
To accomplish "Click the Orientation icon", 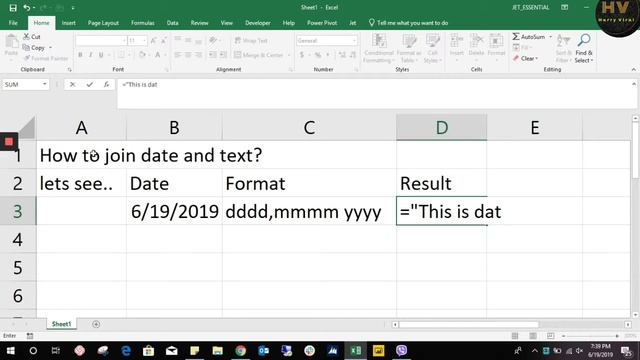I will coord(213,40).
